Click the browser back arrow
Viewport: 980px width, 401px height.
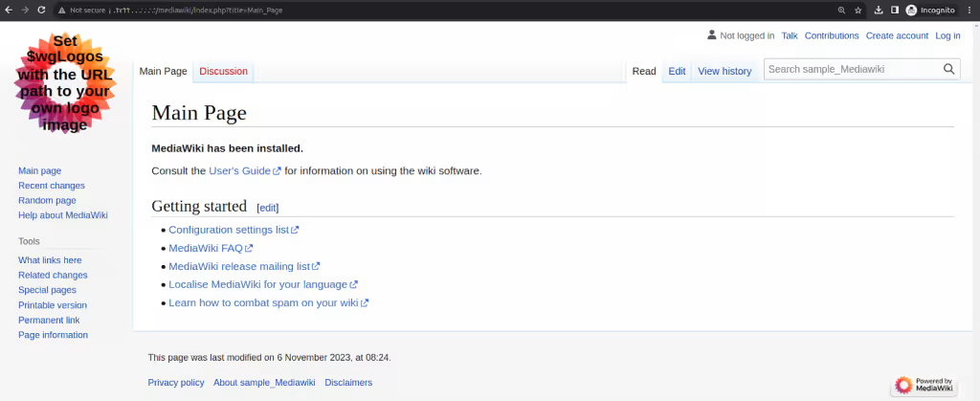coord(9,10)
